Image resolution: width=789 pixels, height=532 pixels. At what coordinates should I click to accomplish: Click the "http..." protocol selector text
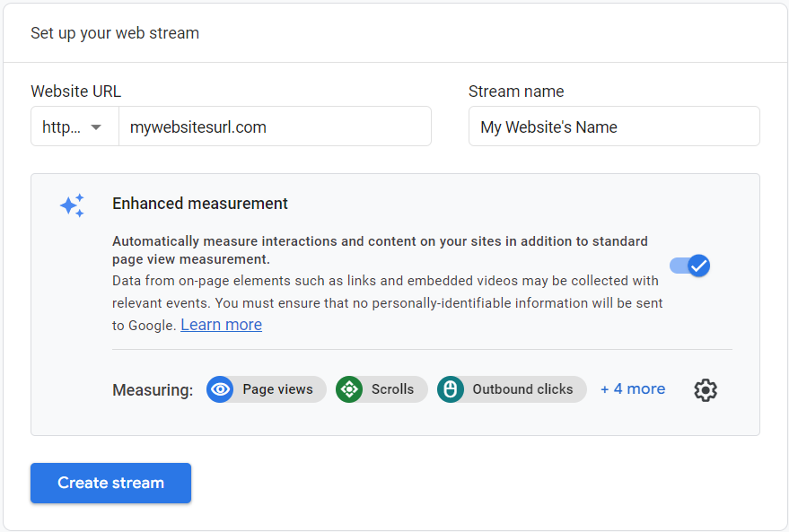(61, 127)
